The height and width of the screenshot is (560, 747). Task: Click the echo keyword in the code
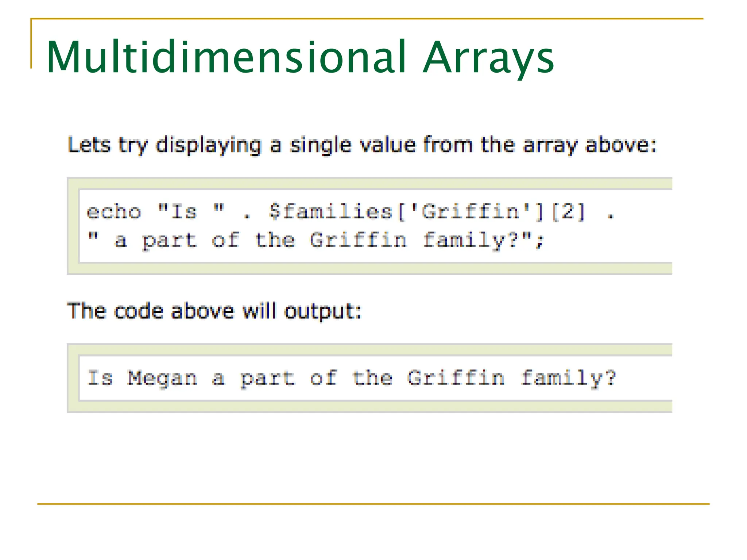click(x=114, y=212)
